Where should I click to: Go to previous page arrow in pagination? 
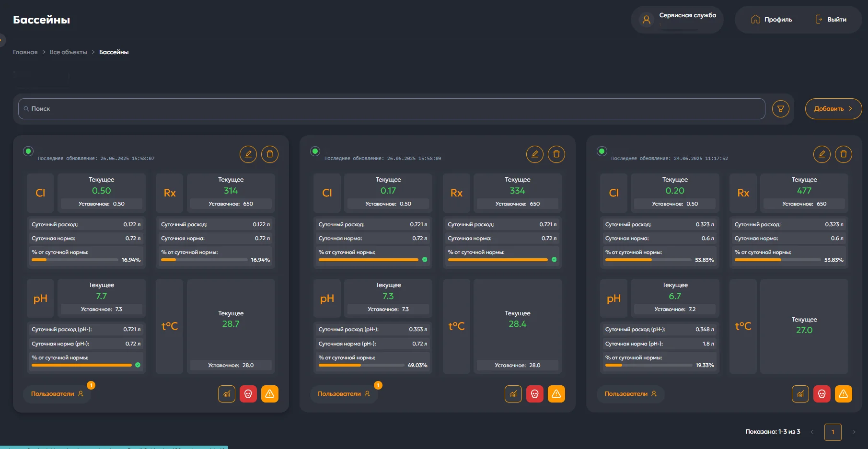coord(812,432)
